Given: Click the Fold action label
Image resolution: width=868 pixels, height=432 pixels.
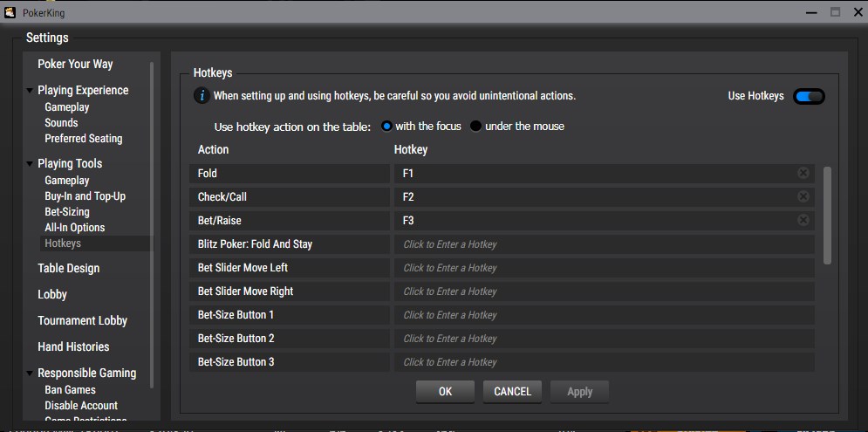Looking at the screenshot, I should pos(207,174).
